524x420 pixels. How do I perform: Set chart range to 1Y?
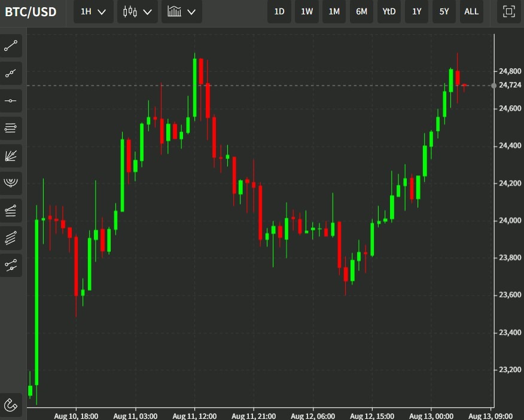416,12
